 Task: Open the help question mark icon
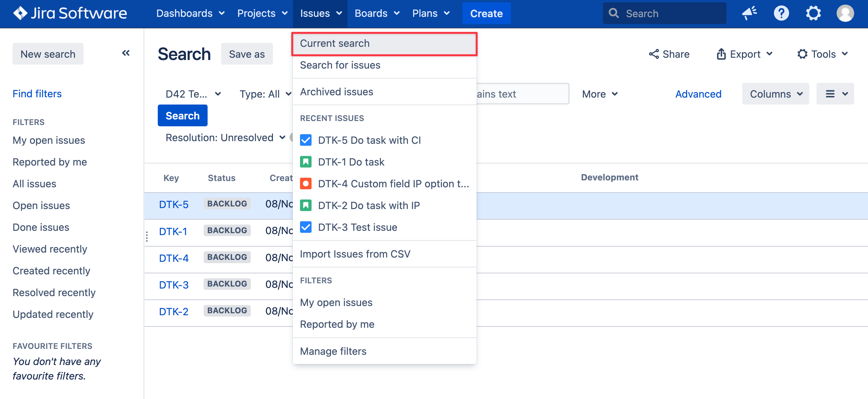tap(781, 14)
